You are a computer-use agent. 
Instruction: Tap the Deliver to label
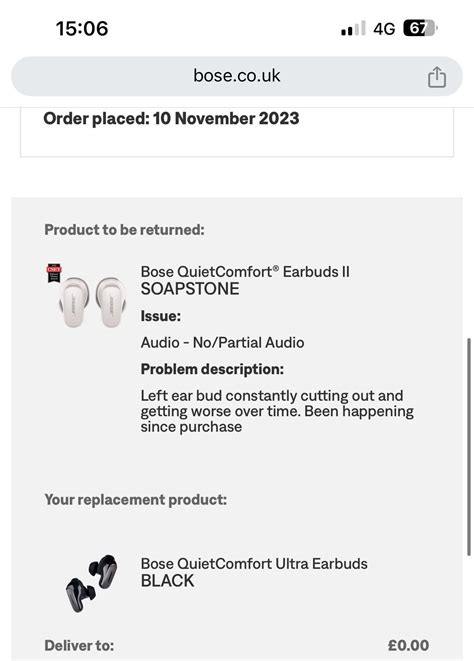[x=79, y=645]
